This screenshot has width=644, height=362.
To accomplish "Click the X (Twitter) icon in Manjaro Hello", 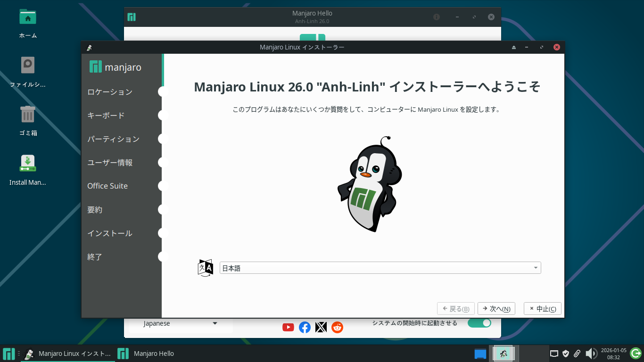I will pos(321,327).
